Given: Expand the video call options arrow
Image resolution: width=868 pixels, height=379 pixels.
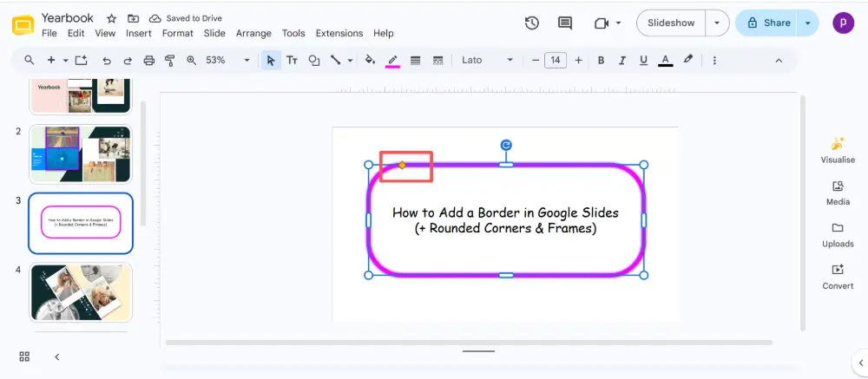Looking at the screenshot, I should point(618,23).
